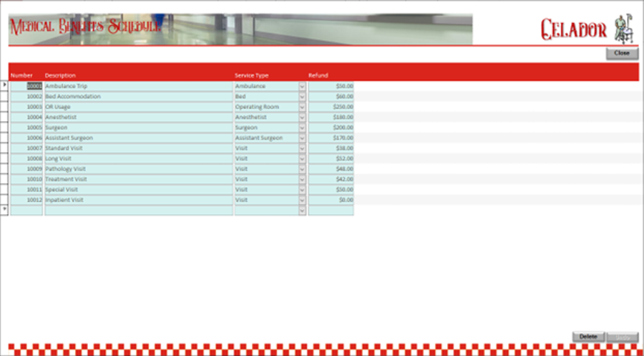
Task: Open Service Type dropdown for Pathology Visit
Action: (x=302, y=169)
